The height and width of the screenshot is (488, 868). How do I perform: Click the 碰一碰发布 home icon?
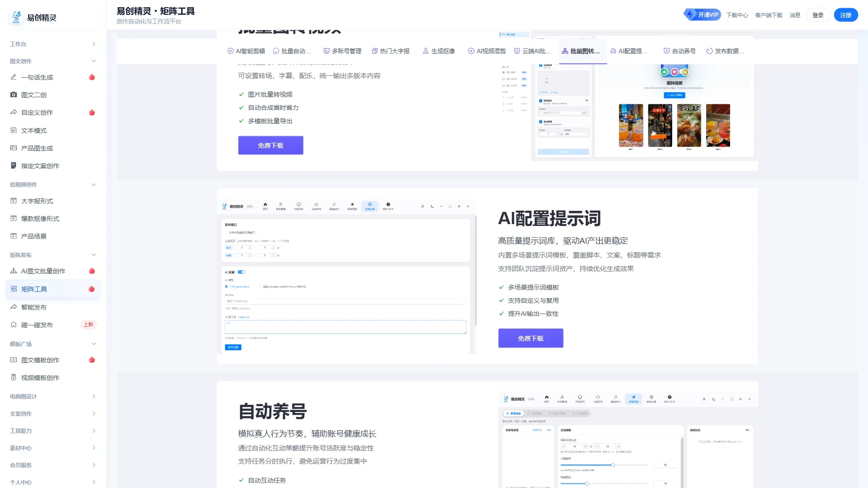(14, 325)
